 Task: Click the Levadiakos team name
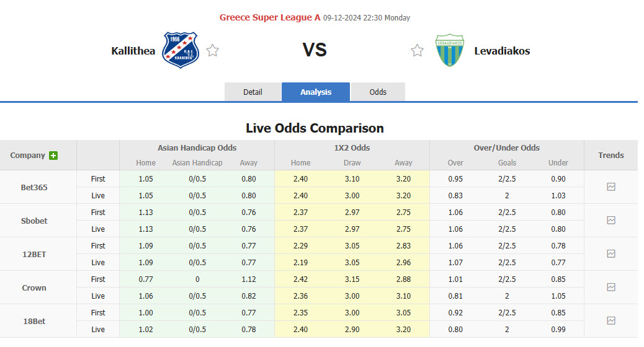click(502, 51)
